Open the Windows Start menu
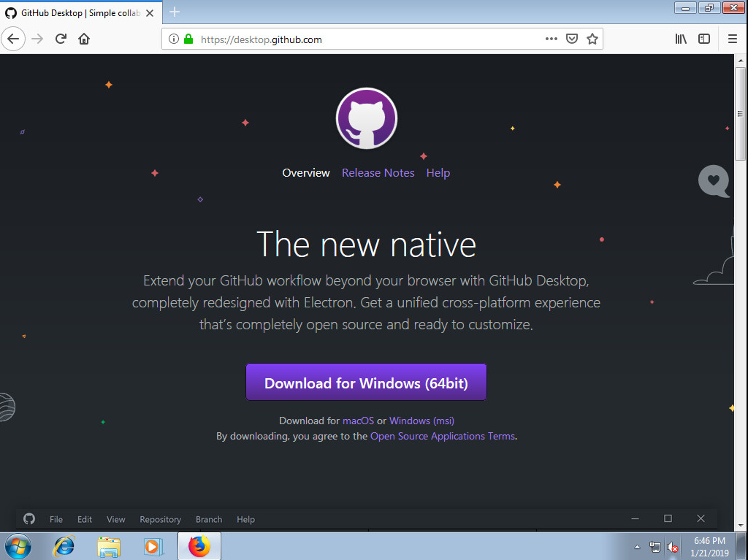 coord(18,546)
